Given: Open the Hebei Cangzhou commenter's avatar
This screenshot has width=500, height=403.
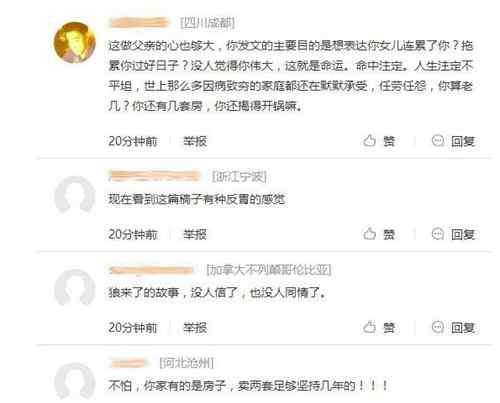Looking at the screenshot, I should (75, 382).
